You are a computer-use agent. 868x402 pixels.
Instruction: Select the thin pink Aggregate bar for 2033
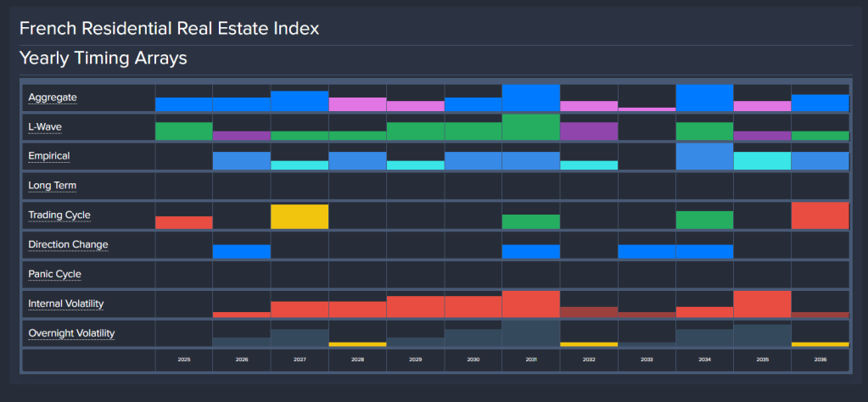[x=647, y=109]
